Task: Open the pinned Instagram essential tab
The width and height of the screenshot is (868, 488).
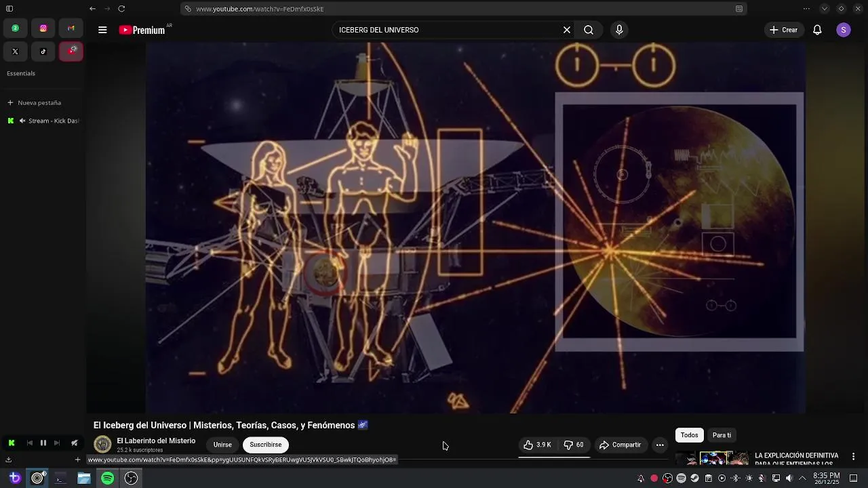Action: (x=43, y=28)
